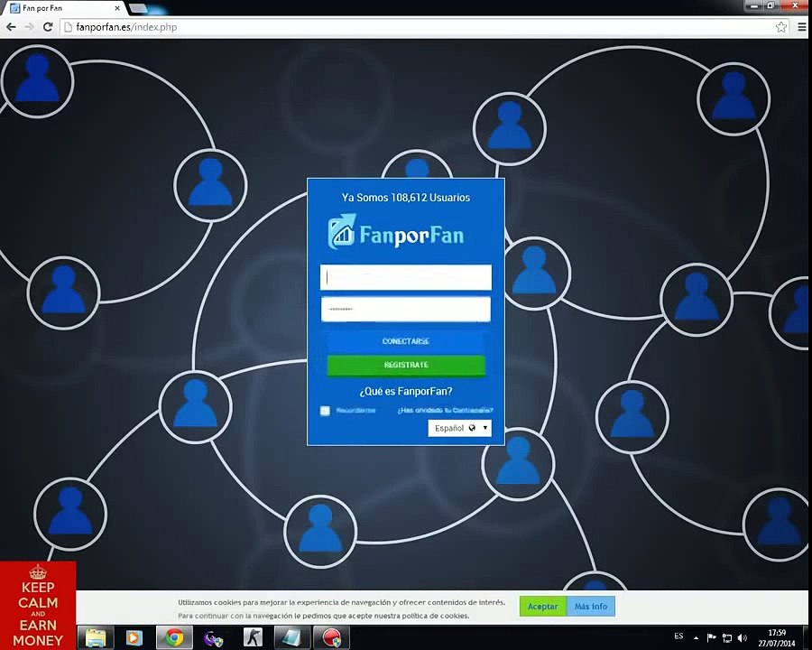Click the volume speaker tray icon
Screen dimensions: 812x650
pos(743,637)
